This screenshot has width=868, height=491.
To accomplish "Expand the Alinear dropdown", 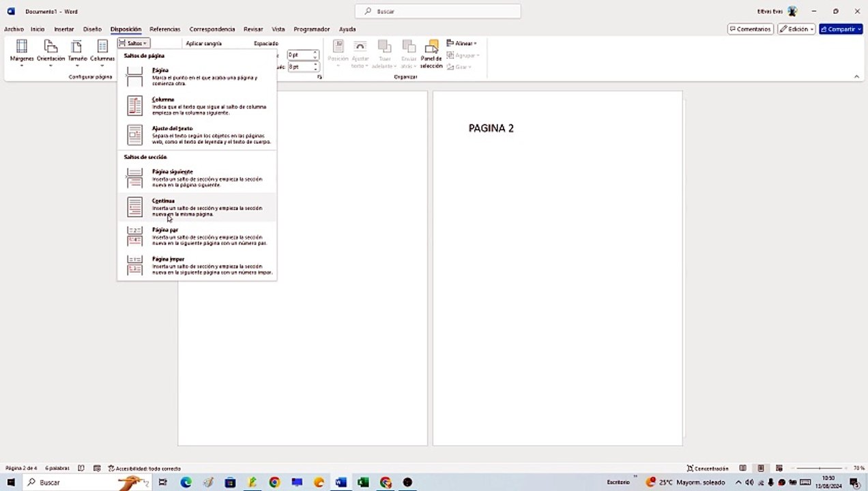I will click(462, 43).
